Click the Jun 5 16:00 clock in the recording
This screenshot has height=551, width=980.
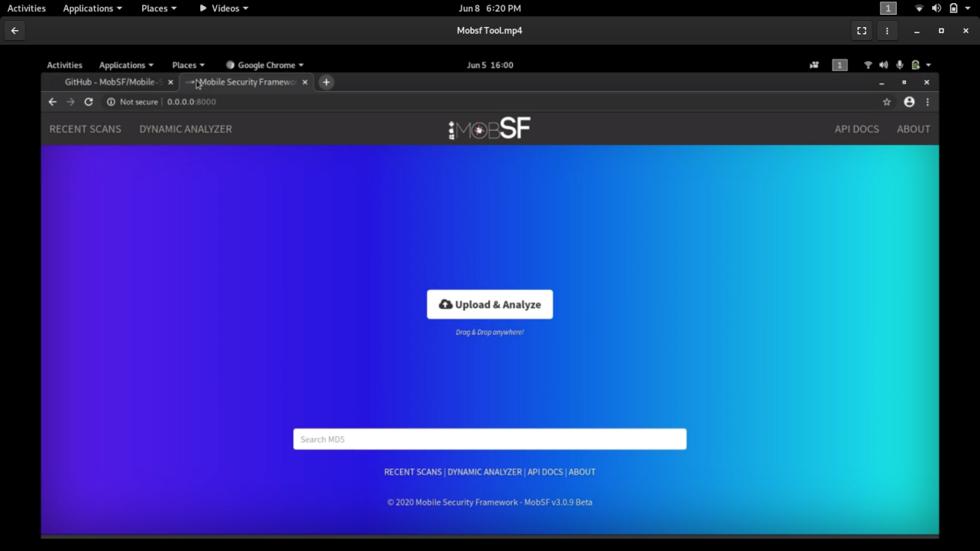490,66
